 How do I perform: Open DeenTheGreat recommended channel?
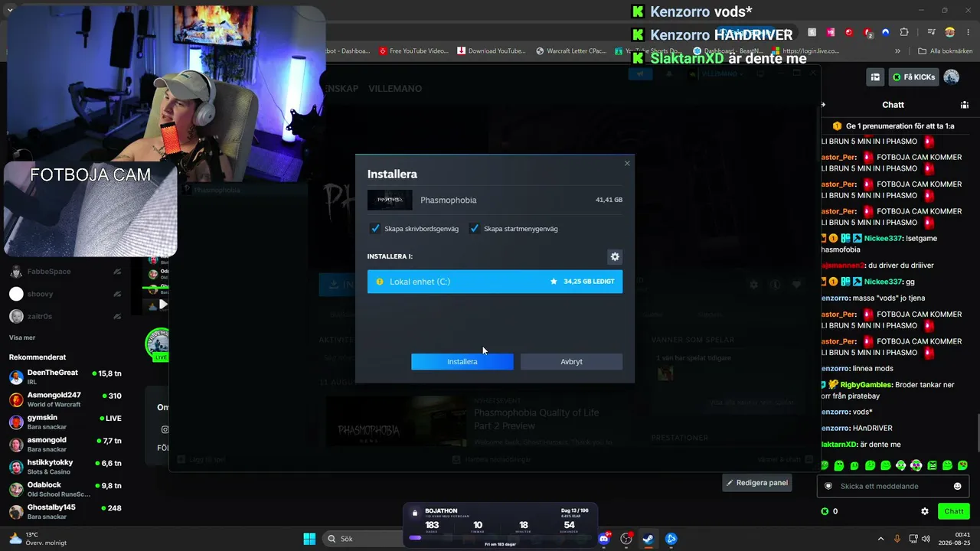tap(65, 377)
